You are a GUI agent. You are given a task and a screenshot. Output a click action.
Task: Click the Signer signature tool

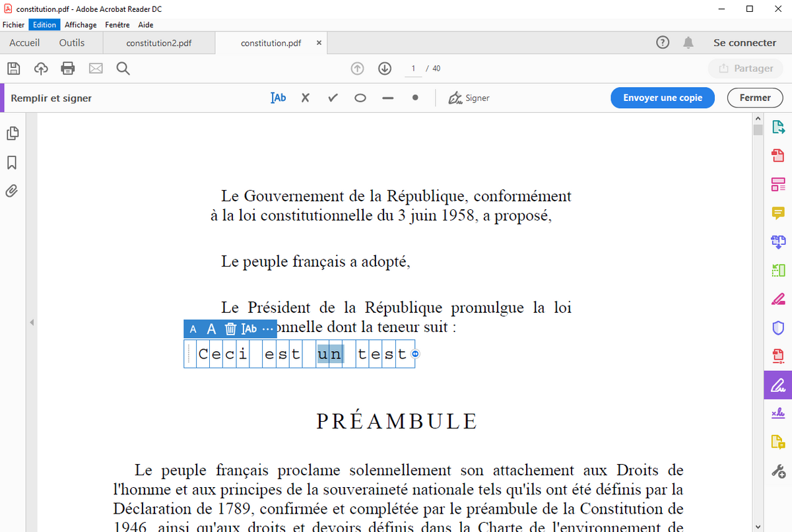click(x=469, y=98)
